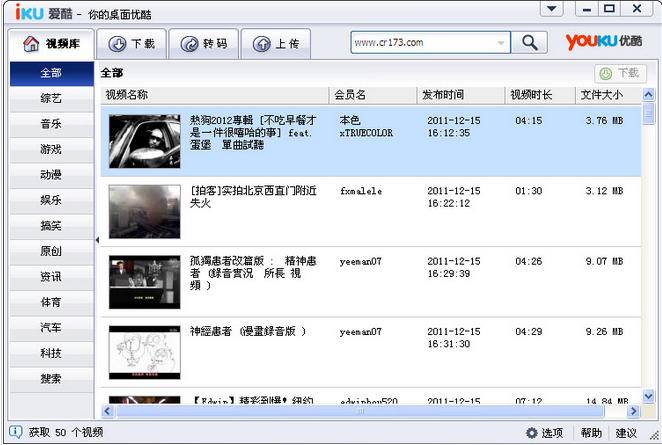662x445 pixels.
Task: Open the title bar dropdown menu arrow
Action: [x=551, y=8]
